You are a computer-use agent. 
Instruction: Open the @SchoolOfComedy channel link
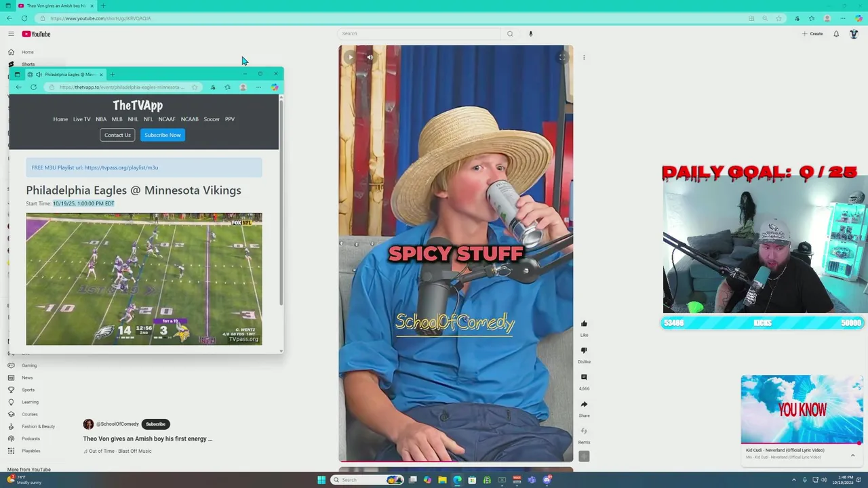[x=117, y=424]
